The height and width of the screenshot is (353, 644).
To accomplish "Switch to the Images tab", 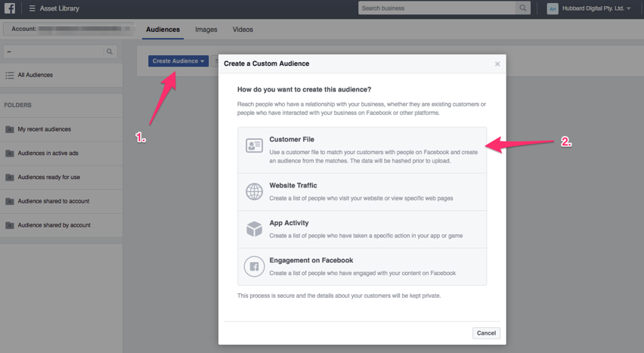I will tap(206, 29).
